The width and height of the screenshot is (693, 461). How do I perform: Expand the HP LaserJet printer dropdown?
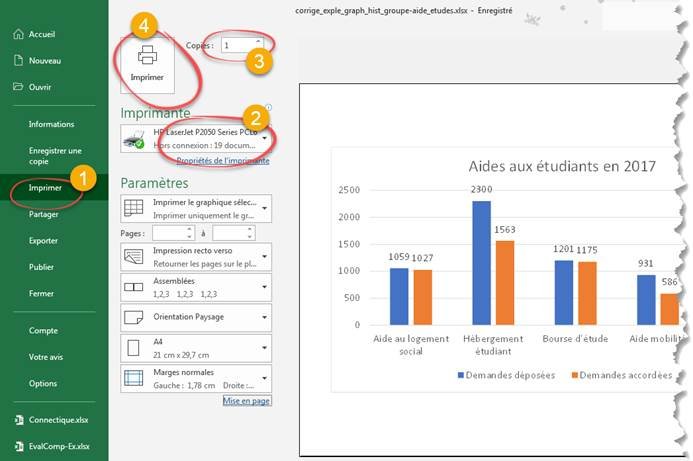point(266,139)
